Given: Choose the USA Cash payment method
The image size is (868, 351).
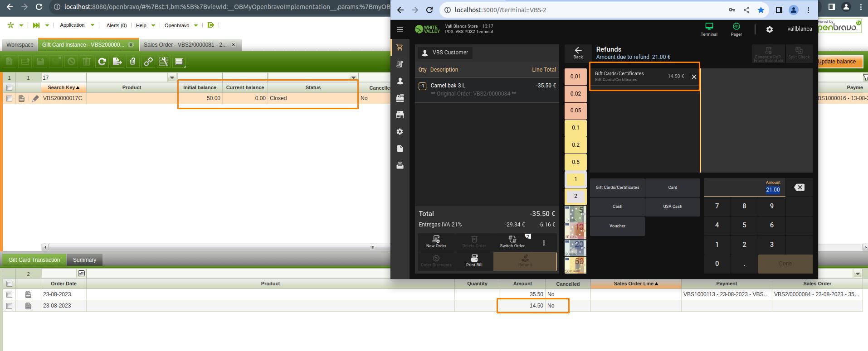Looking at the screenshot, I should pyautogui.click(x=673, y=207).
